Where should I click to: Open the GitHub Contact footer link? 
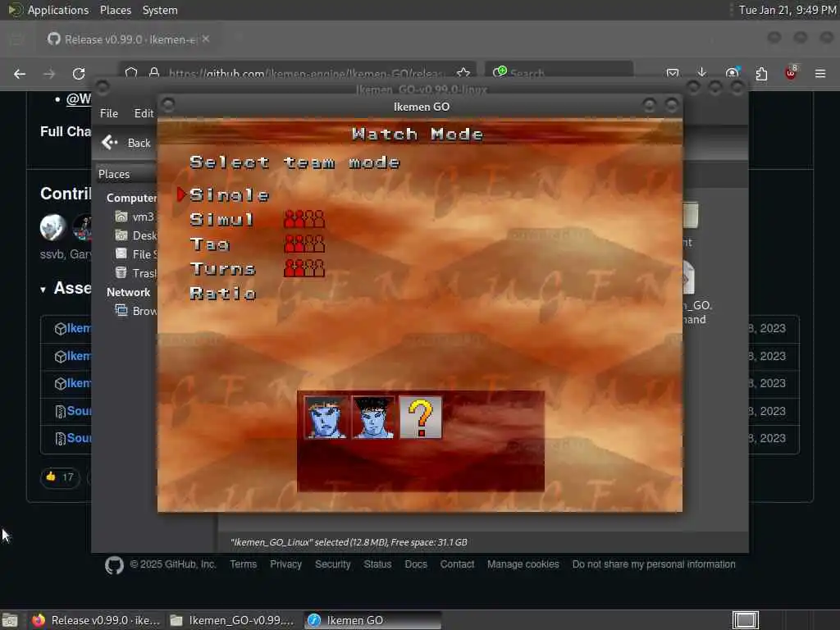[x=457, y=564]
